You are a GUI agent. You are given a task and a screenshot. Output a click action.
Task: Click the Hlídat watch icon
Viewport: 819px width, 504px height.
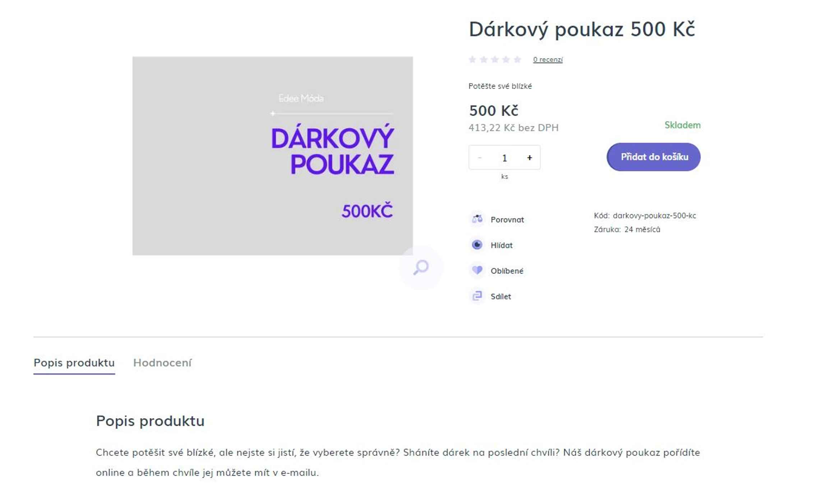coord(477,245)
